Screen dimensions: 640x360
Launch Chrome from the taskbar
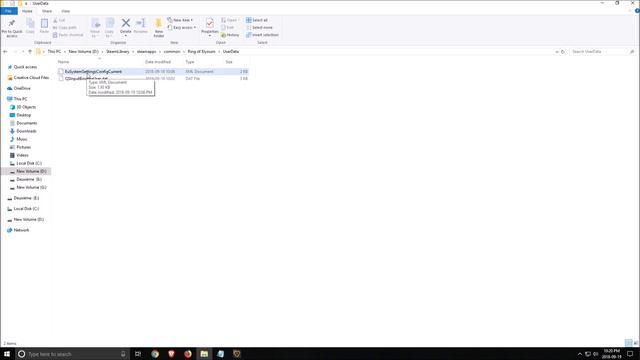click(x=155, y=354)
